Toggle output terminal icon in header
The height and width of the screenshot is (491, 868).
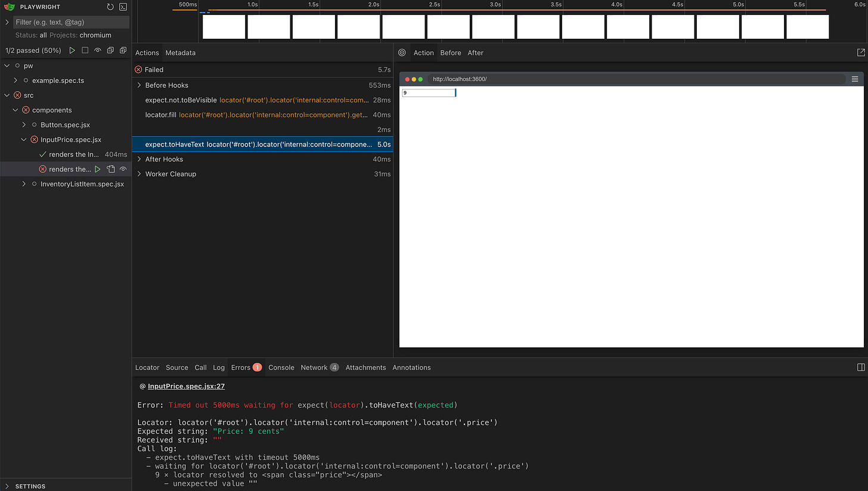pos(123,7)
